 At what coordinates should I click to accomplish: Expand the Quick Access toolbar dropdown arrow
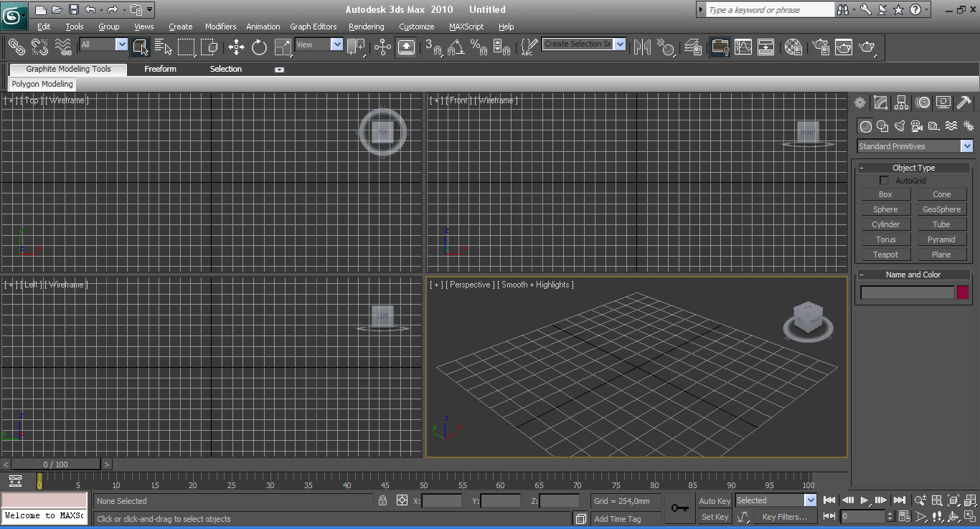tap(149, 10)
